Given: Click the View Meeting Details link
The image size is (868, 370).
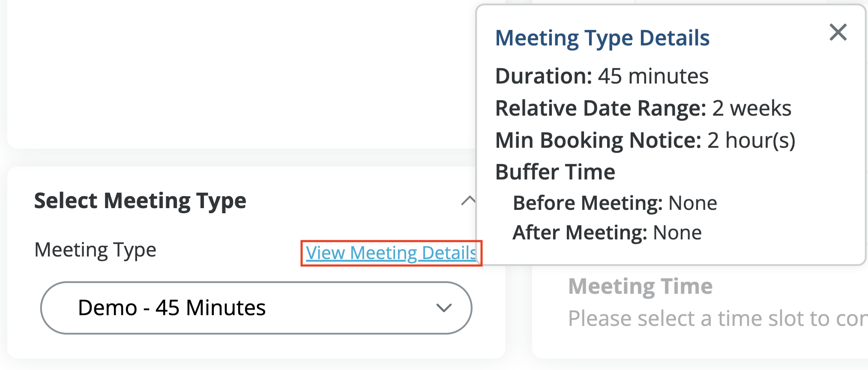Looking at the screenshot, I should click(391, 253).
